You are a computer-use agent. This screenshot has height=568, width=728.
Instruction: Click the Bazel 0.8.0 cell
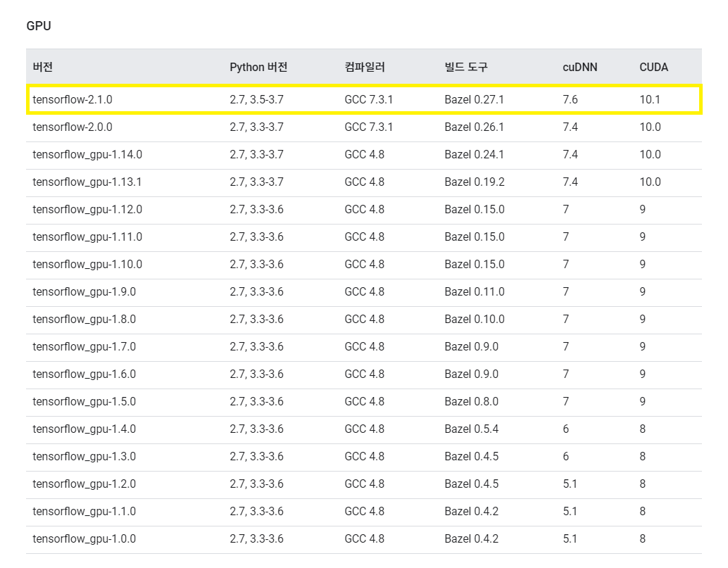(471, 400)
